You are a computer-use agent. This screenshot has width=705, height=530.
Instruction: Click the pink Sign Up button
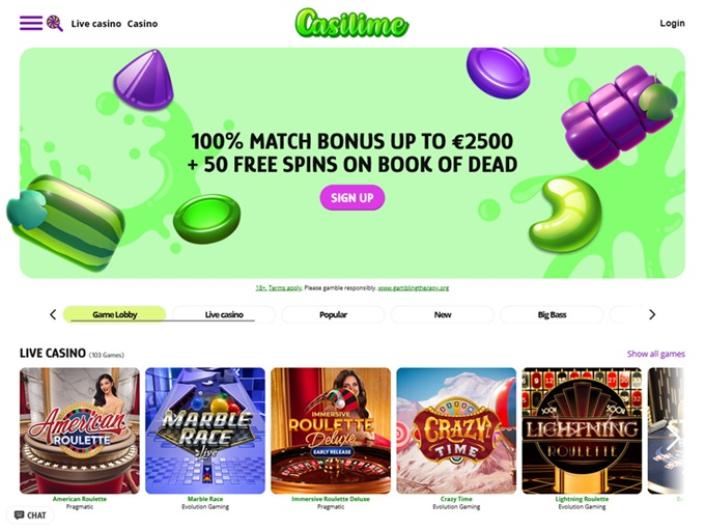[352, 198]
